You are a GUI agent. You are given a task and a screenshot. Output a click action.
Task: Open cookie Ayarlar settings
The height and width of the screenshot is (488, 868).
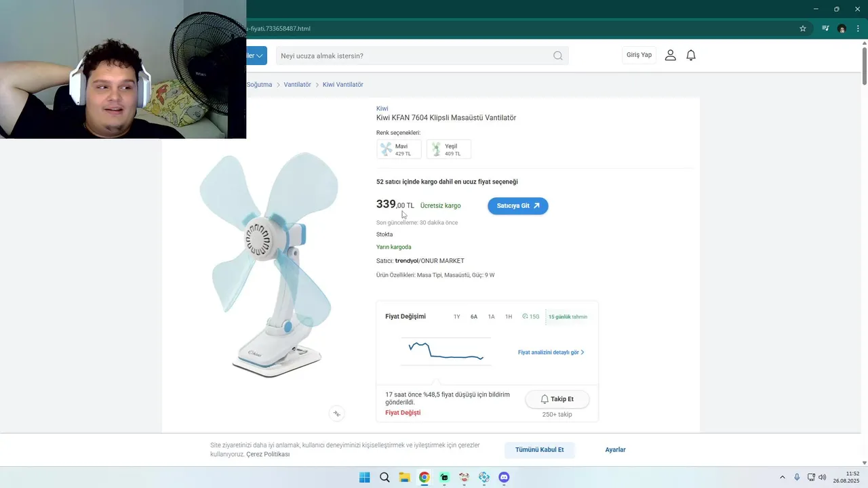click(x=616, y=450)
